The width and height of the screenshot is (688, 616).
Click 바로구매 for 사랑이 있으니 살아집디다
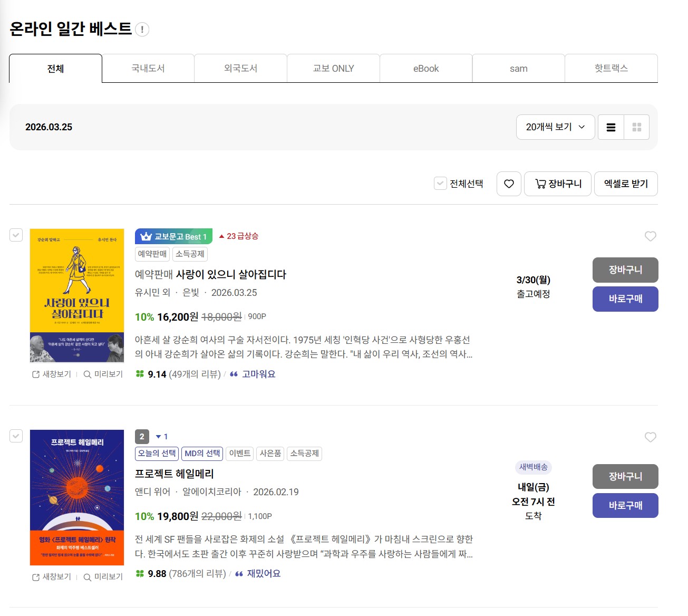(x=625, y=299)
